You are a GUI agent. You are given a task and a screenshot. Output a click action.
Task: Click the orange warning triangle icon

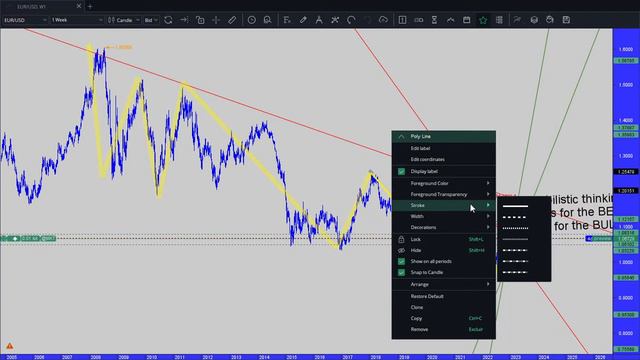pos(10,346)
